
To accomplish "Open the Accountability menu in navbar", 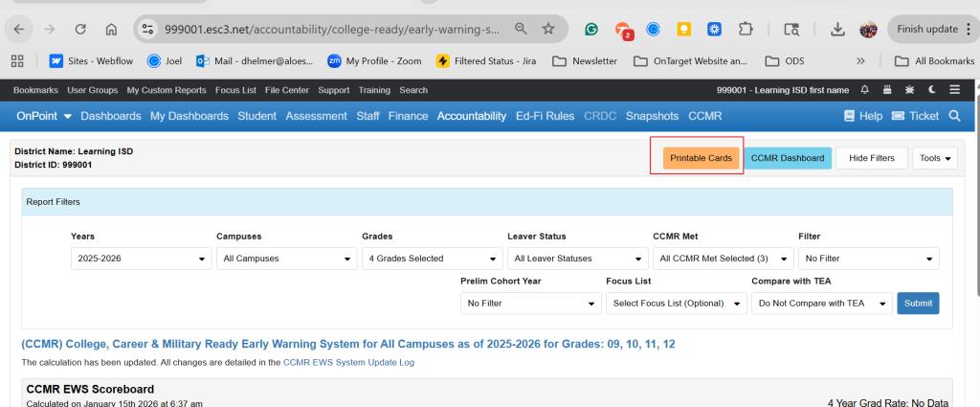I will click(471, 116).
